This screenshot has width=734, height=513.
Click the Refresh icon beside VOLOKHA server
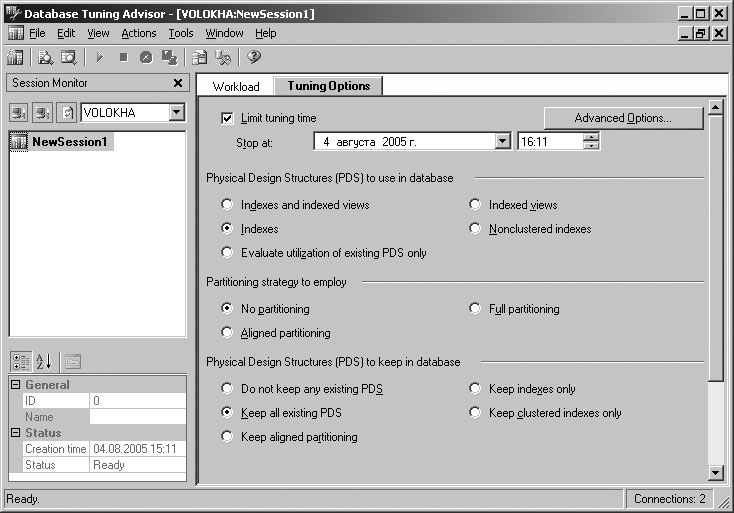pyautogui.click(x=67, y=113)
